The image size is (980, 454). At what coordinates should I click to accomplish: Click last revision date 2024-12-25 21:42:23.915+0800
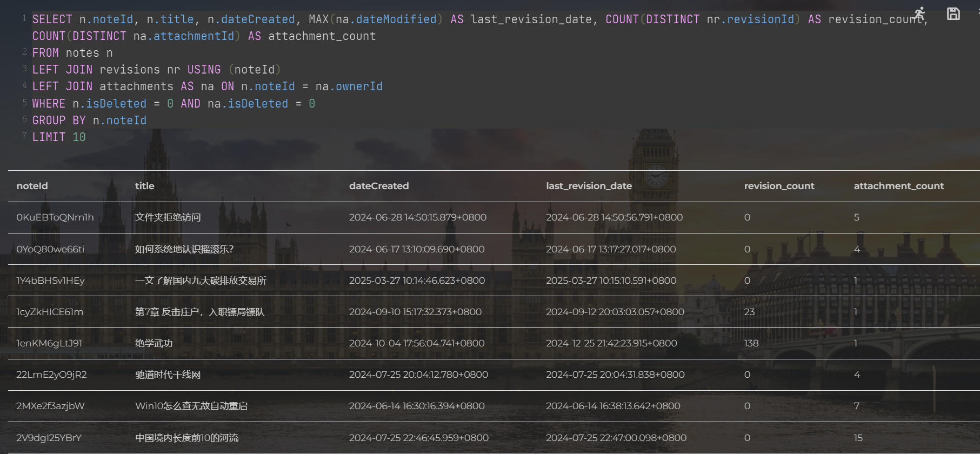[x=611, y=343]
